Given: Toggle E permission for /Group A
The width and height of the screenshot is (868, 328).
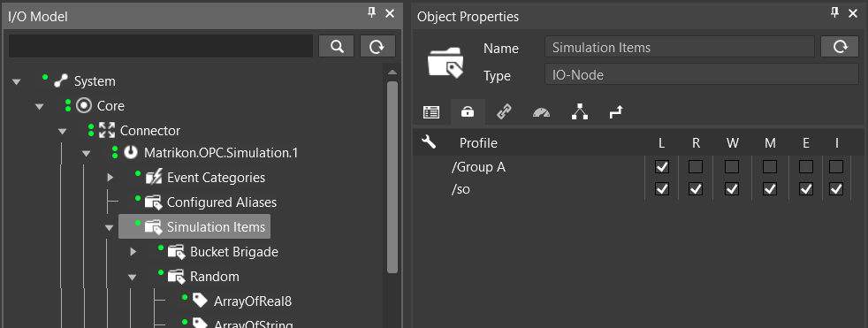Looking at the screenshot, I should point(806,166).
